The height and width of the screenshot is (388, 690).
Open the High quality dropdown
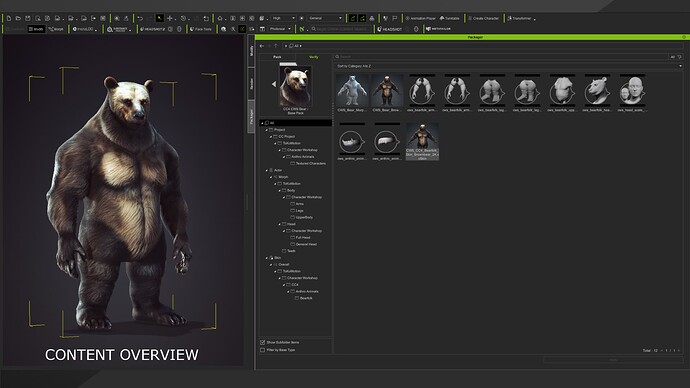[283, 18]
